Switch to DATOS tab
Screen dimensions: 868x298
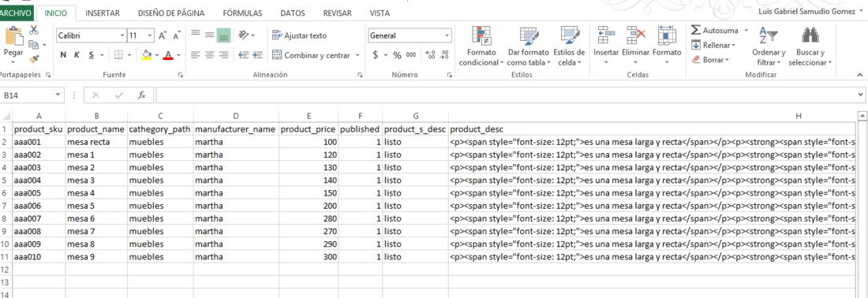pos(292,13)
